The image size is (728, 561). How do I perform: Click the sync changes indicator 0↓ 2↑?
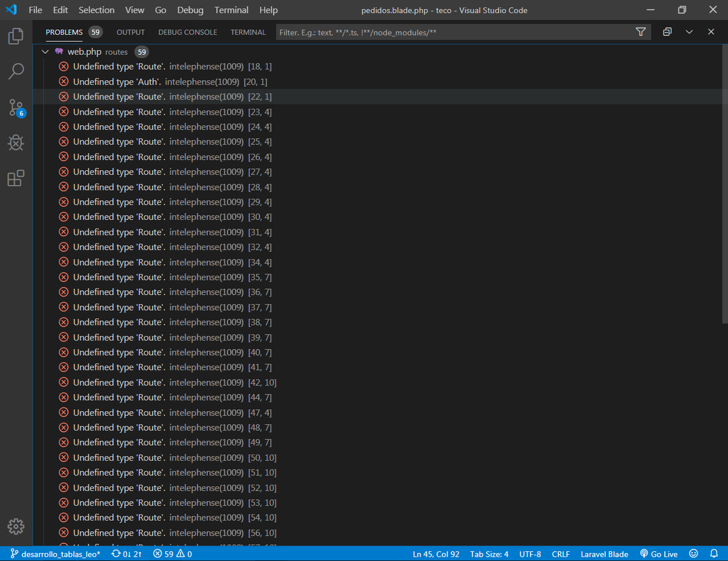pos(127,554)
